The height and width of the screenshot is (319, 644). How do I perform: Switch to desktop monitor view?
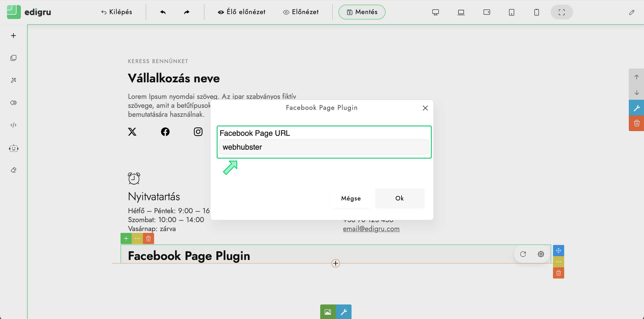tap(435, 12)
